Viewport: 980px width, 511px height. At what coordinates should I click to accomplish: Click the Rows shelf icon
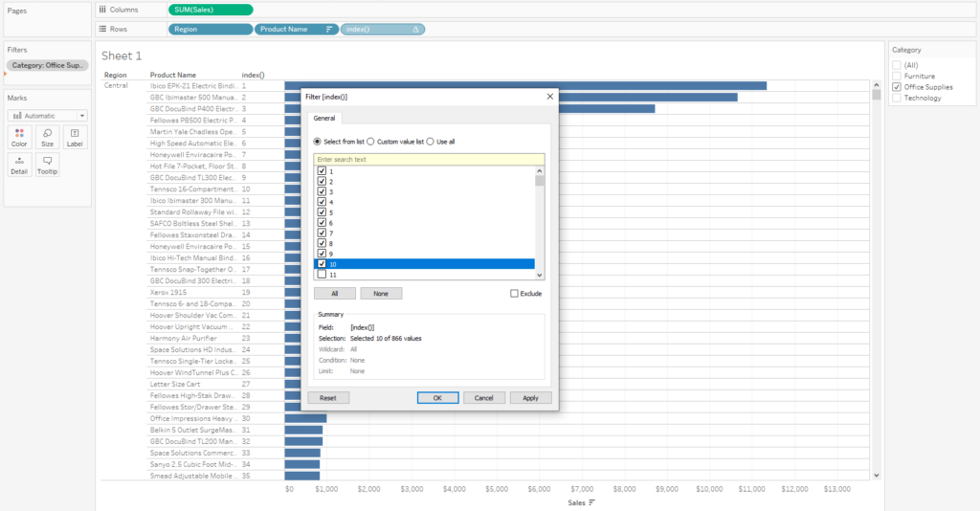(x=102, y=29)
